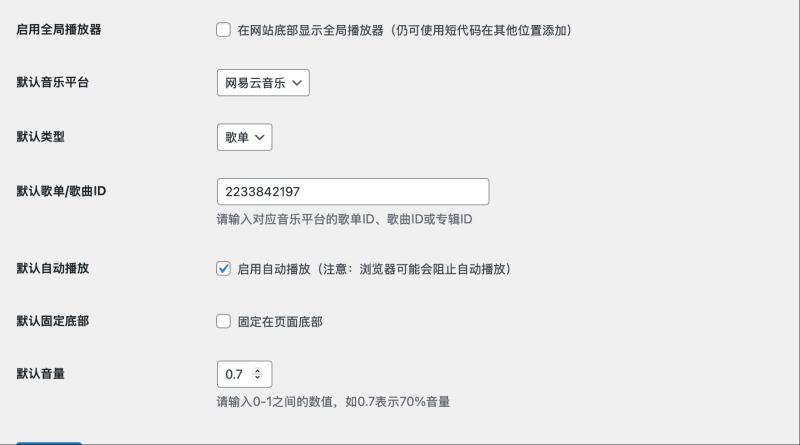
Task: Click the 默认固定底部 row label
Action: point(53,322)
